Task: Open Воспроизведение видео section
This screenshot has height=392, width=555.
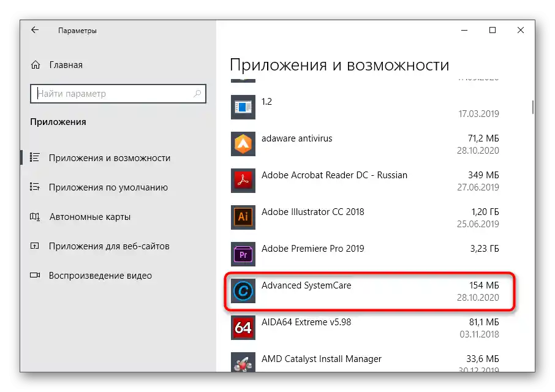Action: (100, 276)
